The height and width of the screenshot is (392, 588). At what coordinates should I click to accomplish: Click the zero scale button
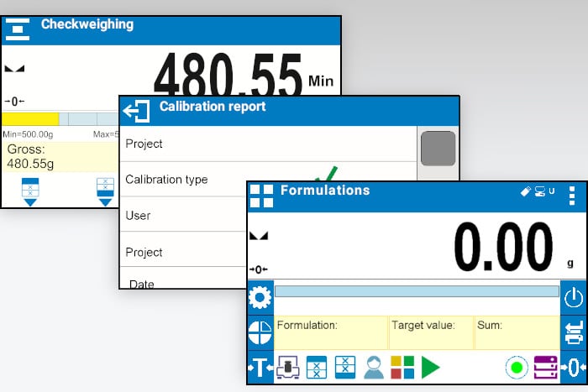click(574, 368)
